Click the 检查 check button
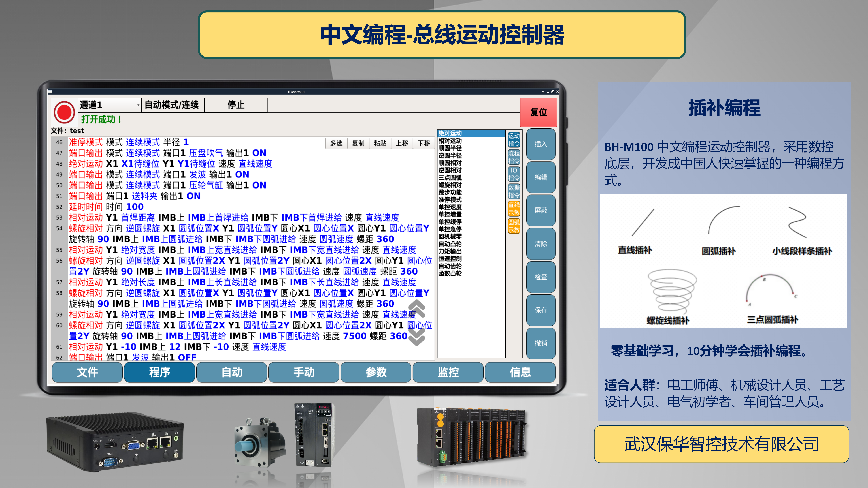The height and width of the screenshot is (488, 868). (x=541, y=277)
